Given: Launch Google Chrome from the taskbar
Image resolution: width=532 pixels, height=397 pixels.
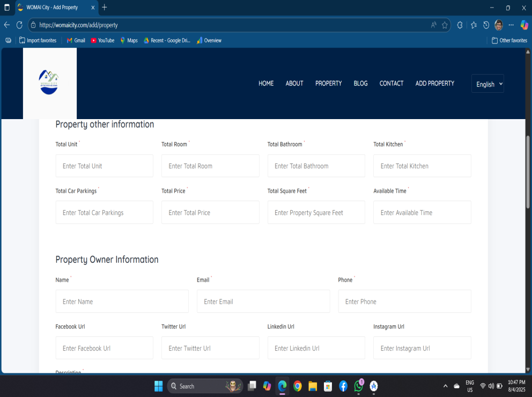Looking at the screenshot, I should [298, 386].
